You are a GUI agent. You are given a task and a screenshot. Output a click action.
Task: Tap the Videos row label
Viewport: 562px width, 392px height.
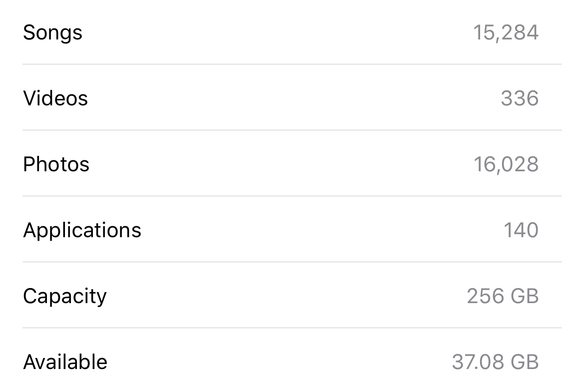pyautogui.click(x=55, y=98)
